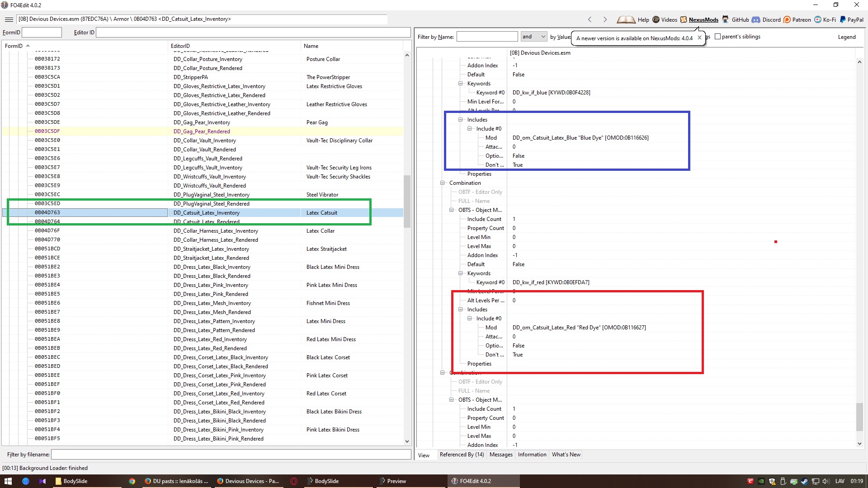Dismiss the newer version notification balloon

pyautogui.click(x=699, y=38)
